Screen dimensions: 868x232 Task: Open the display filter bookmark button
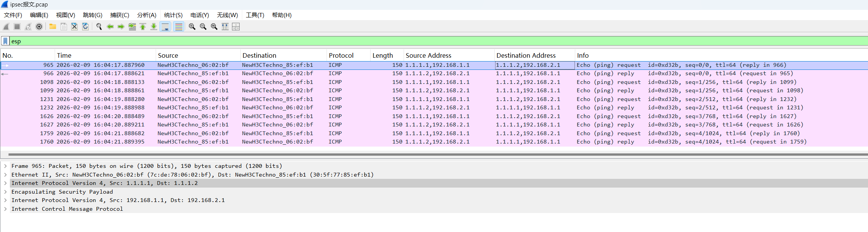pyautogui.click(x=5, y=41)
